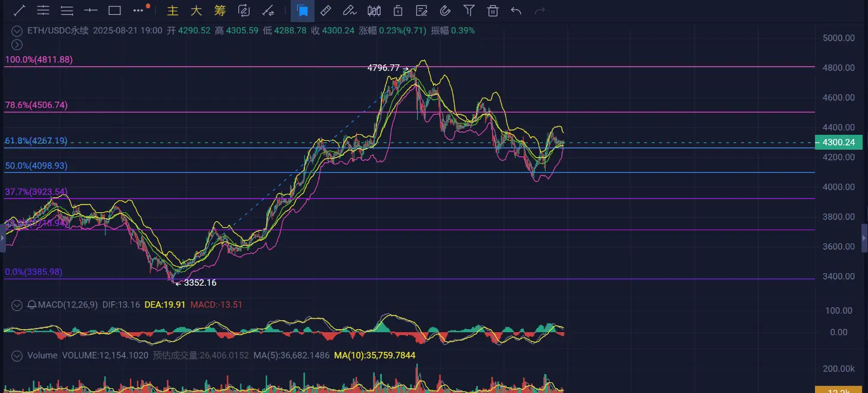The height and width of the screenshot is (393, 868).
Task: Redo action arrow
Action: click(x=540, y=10)
